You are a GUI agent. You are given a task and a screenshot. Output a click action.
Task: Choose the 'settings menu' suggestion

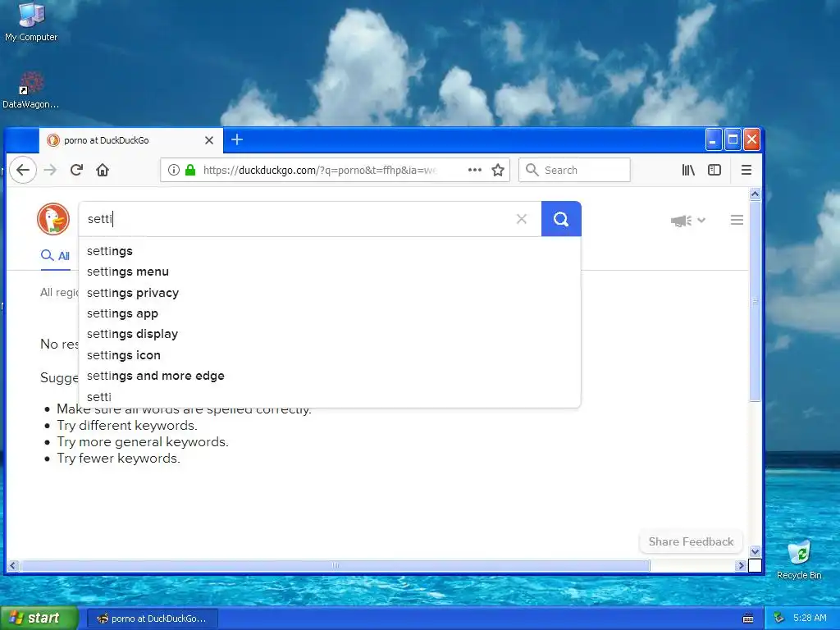click(x=330, y=272)
